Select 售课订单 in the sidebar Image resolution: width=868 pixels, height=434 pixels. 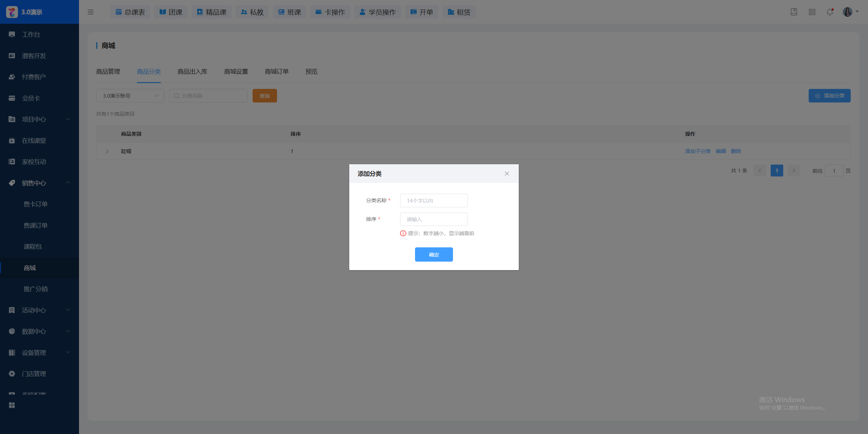36,225
